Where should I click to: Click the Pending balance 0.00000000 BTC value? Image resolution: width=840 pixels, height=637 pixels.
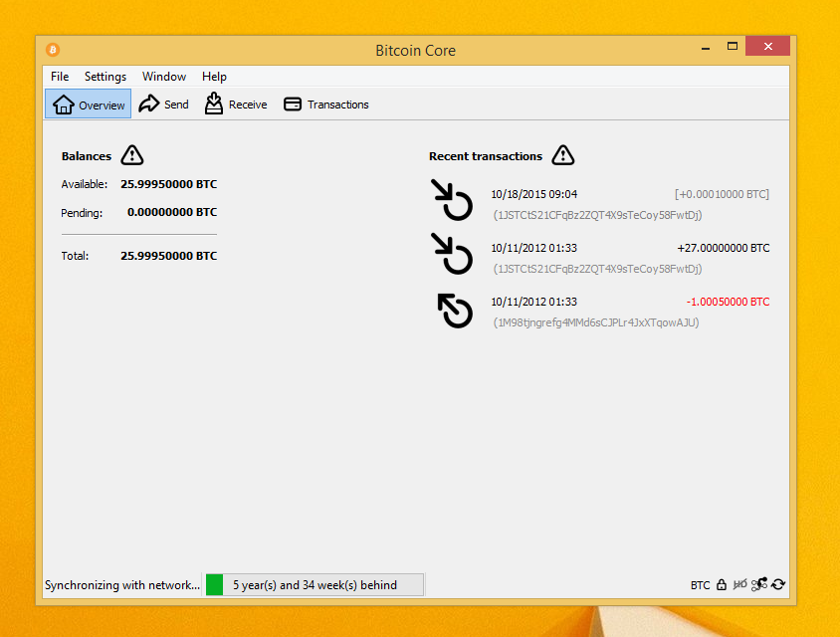point(172,212)
